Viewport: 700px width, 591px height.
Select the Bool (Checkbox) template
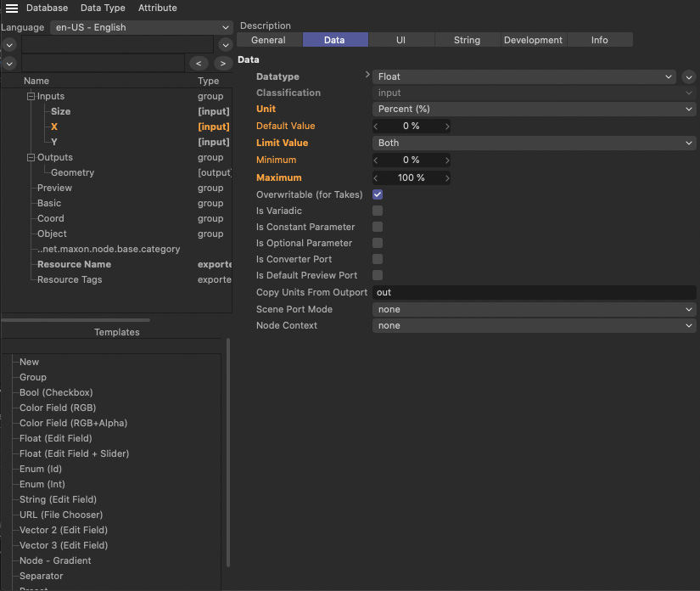coord(56,392)
